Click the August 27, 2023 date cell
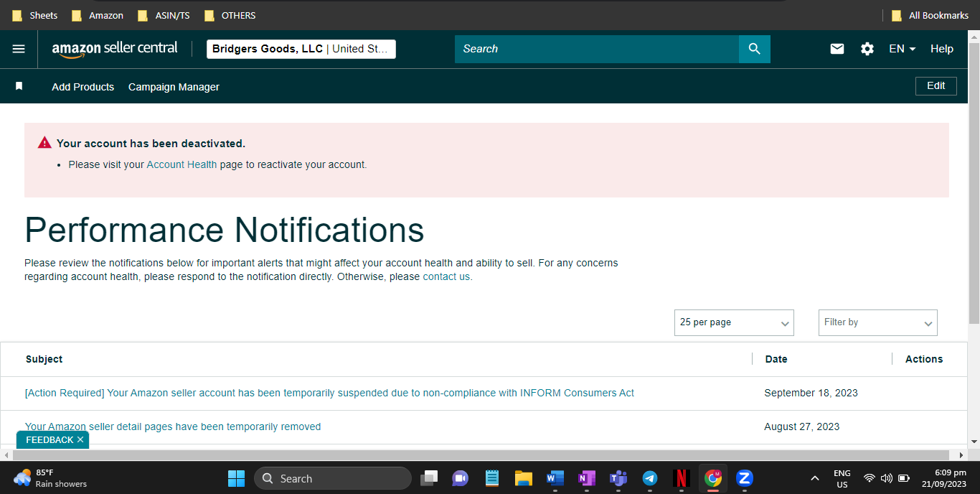This screenshot has height=494, width=980. tap(801, 427)
